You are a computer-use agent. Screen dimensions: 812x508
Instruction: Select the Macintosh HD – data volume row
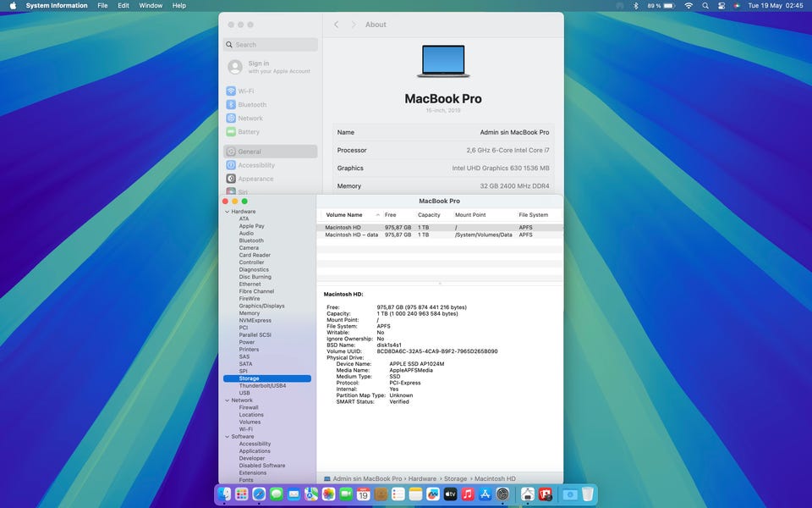439,235
